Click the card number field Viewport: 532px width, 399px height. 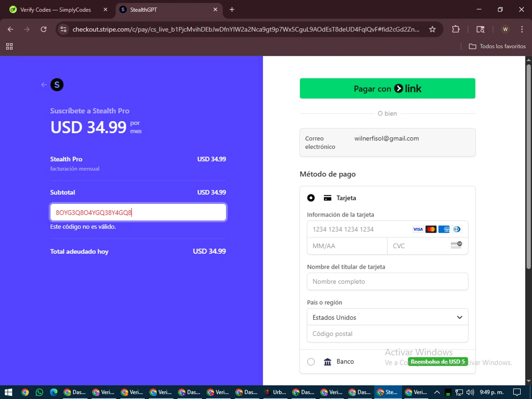point(387,229)
